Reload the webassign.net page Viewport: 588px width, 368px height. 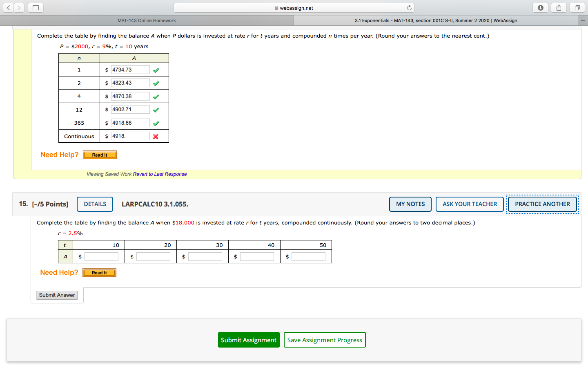[x=409, y=7]
